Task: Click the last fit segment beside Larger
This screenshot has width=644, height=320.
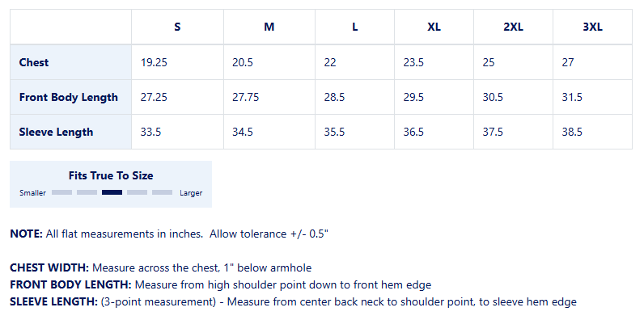Action: pos(163,192)
